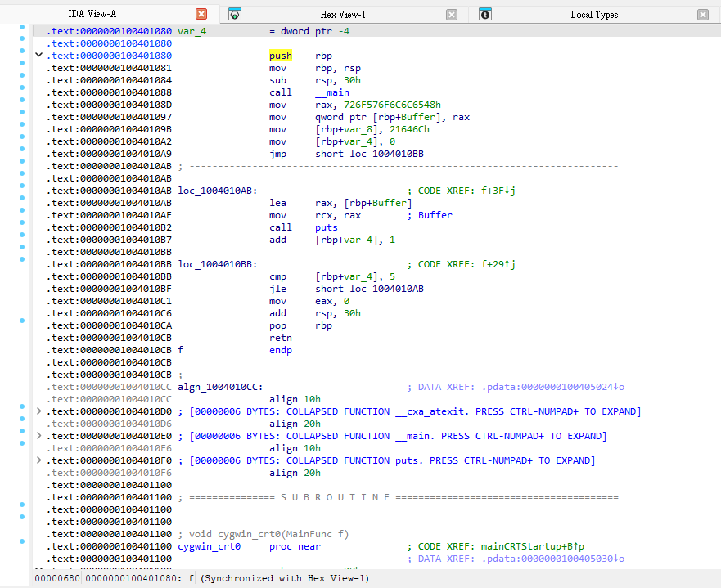Screen dimensions: 721x588
Task: Close the IDA View-A tab
Action: tap(201, 15)
